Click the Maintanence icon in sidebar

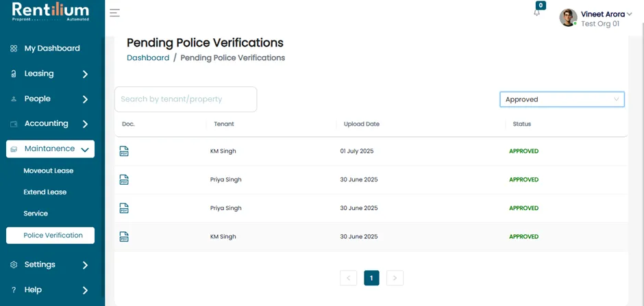click(x=14, y=149)
